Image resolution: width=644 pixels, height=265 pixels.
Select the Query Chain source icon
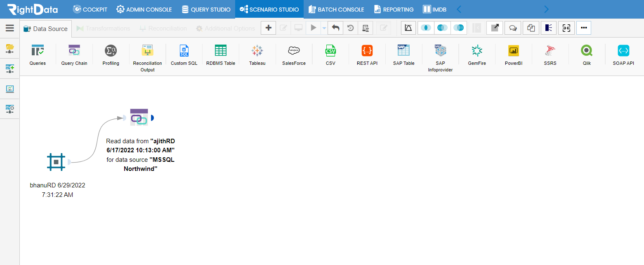(x=74, y=55)
